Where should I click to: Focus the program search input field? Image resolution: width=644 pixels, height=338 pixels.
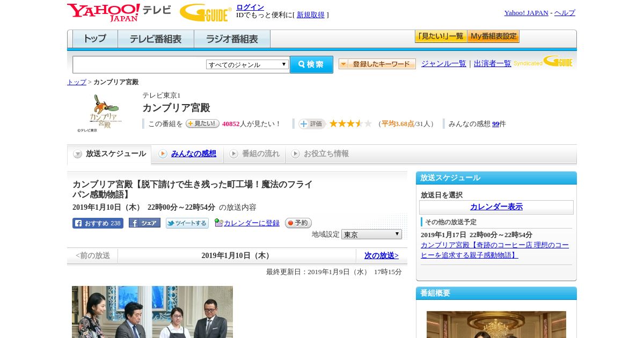(140, 65)
